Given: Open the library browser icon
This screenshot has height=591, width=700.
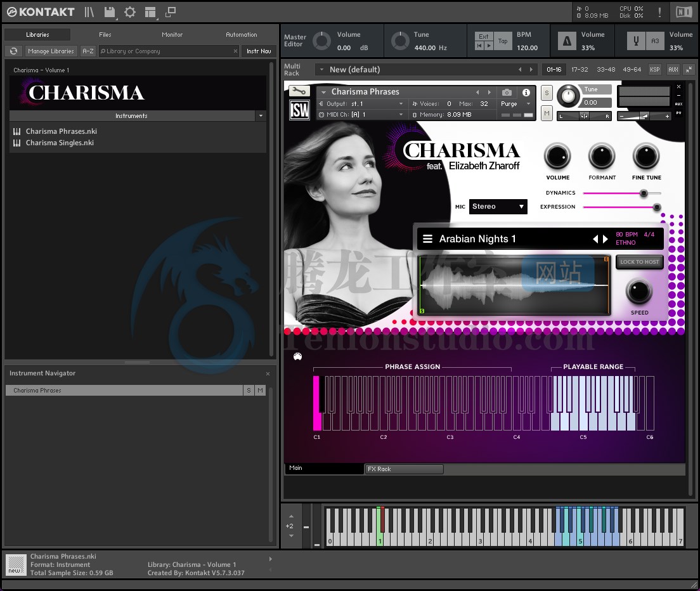Looking at the screenshot, I should (89, 12).
